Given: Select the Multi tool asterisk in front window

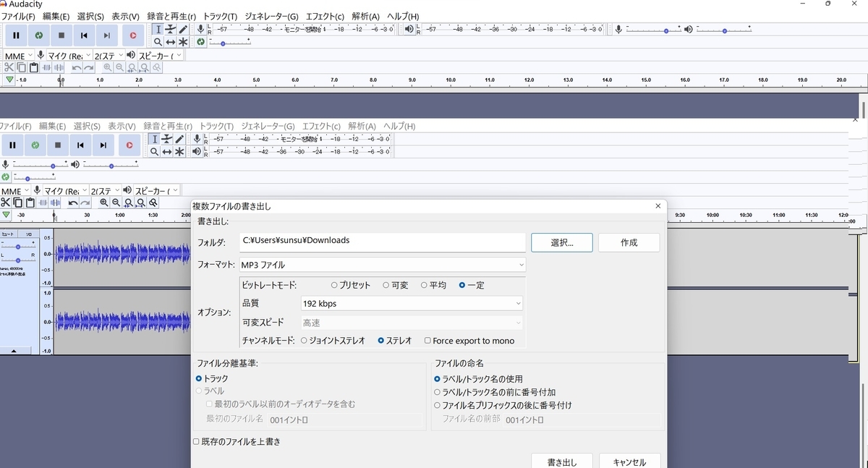Looking at the screenshot, I should point(179,152).
